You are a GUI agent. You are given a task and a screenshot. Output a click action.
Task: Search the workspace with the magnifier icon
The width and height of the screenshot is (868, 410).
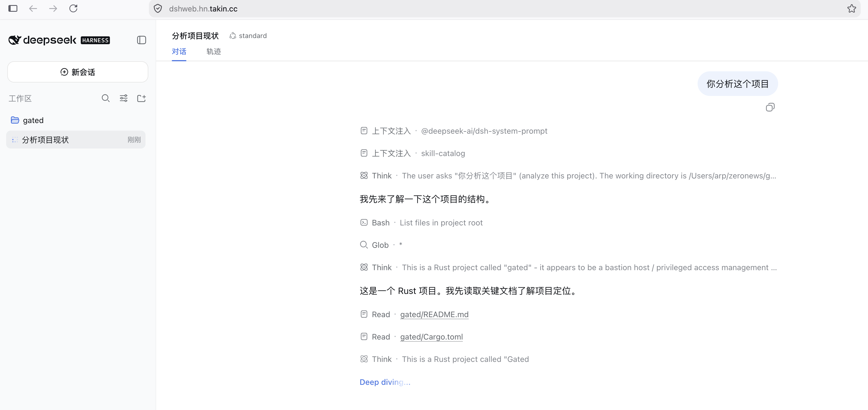click(106, 98)
